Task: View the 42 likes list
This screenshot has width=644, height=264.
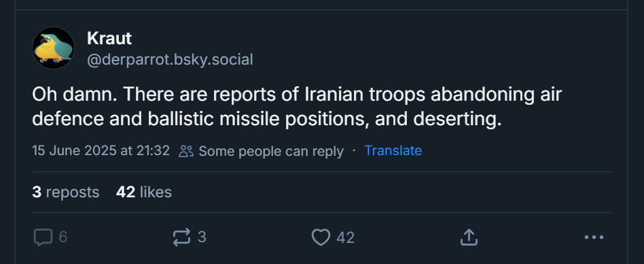Action: pyautogui.click(x=144, y=192)
